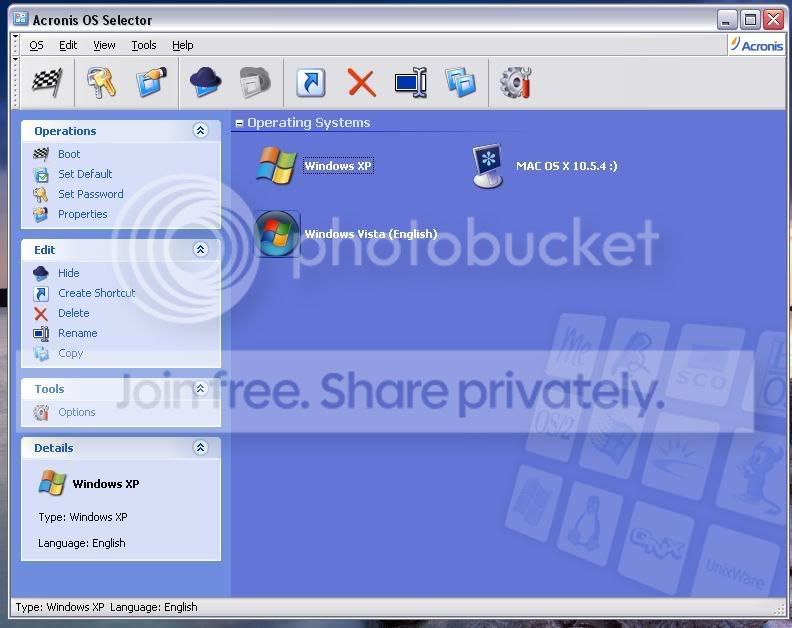Select the Windows Vista orb icon

[276, 233]
